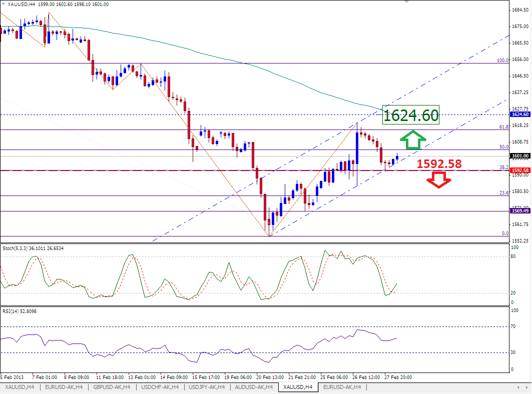532x394 pixels.
Task: Click the red 1592.58 price axis tag
Action: pos(519,170)
